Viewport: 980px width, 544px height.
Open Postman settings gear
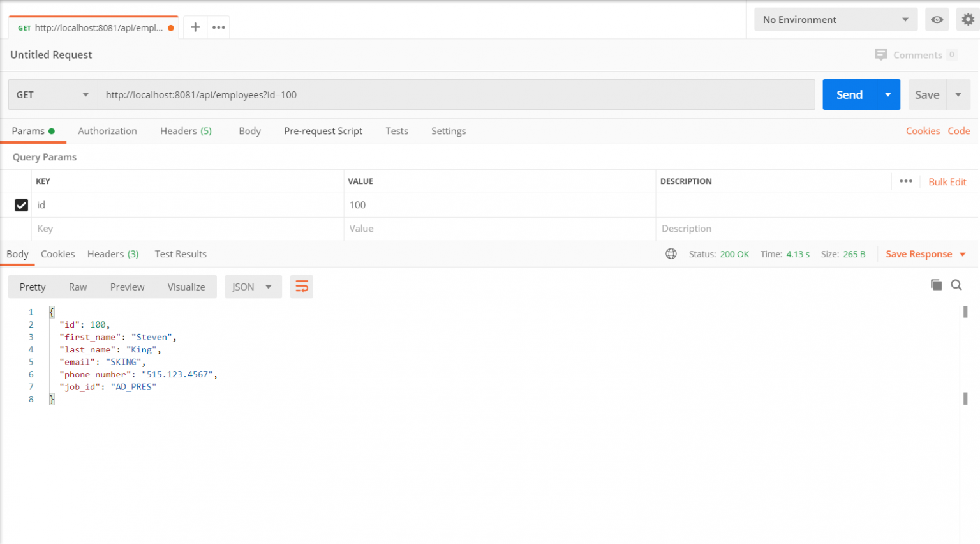pyautogui.click(x=967, y=19)
